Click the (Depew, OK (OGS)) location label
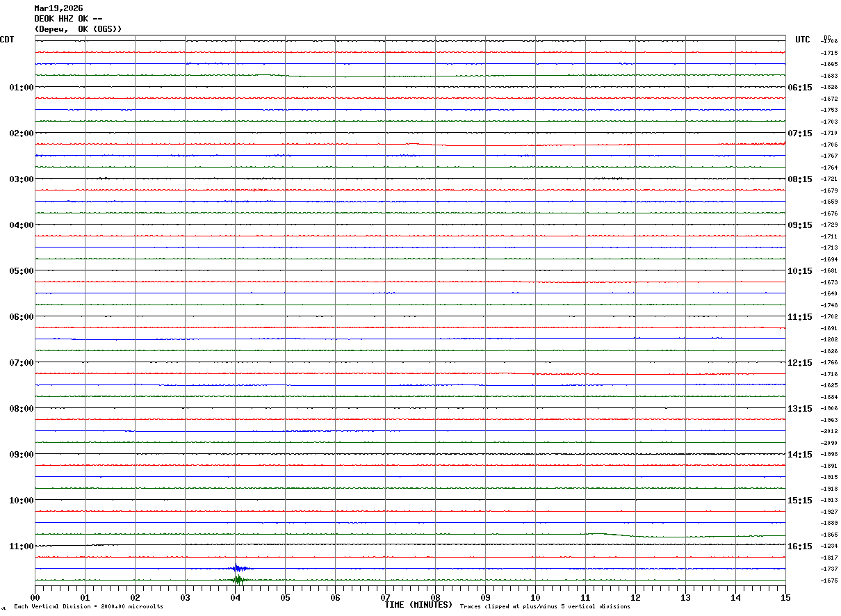 [78, 29]
